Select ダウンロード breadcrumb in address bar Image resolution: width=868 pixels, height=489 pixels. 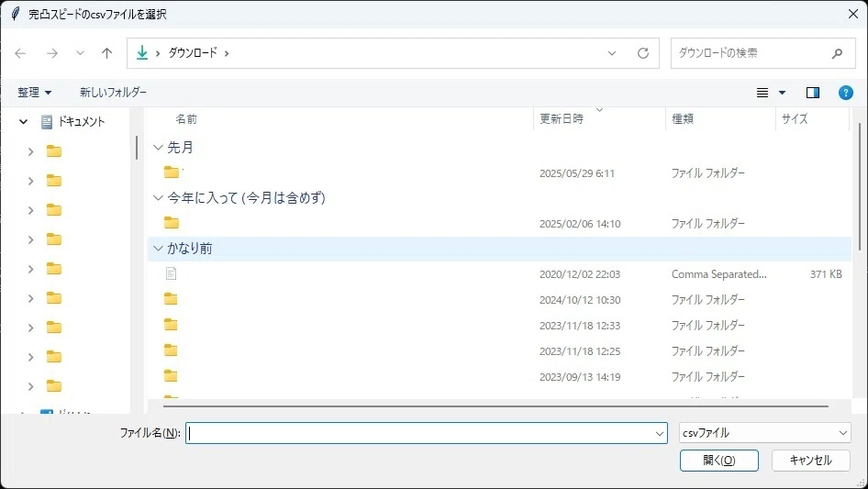coord(193,52)
